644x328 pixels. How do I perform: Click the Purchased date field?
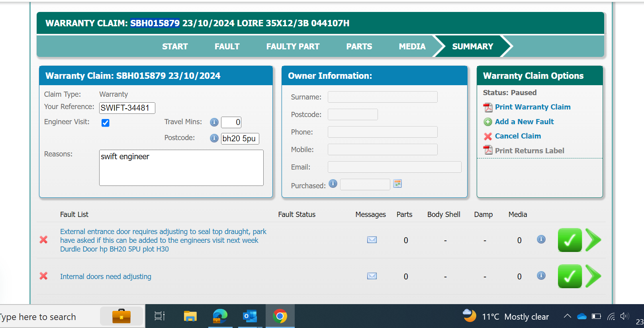(x=365, y=185)
